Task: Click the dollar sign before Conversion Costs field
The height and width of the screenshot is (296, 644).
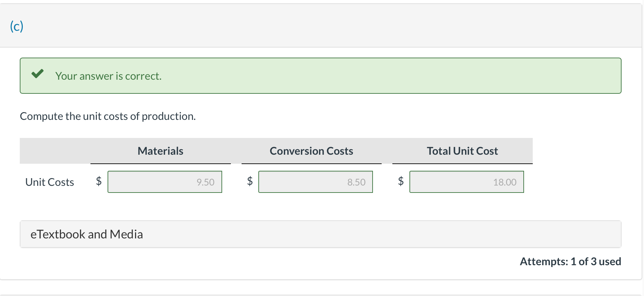Action: click(x=250, y=181)
